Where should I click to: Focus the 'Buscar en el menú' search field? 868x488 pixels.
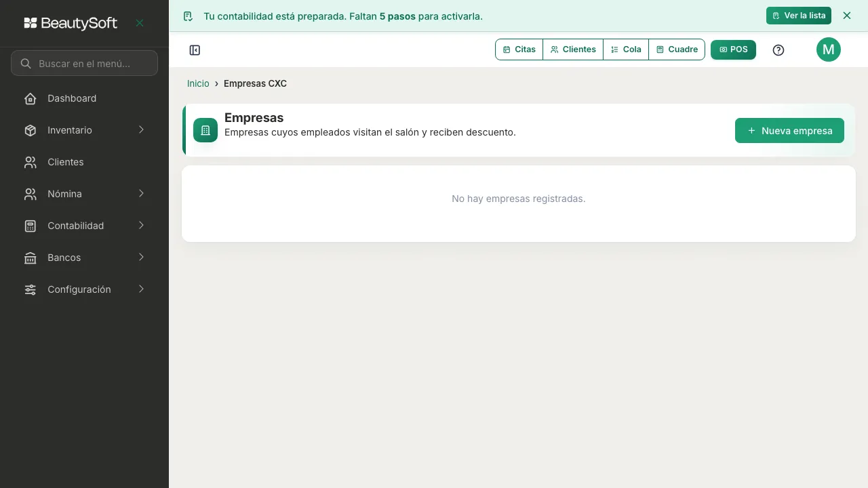(84, 63)
